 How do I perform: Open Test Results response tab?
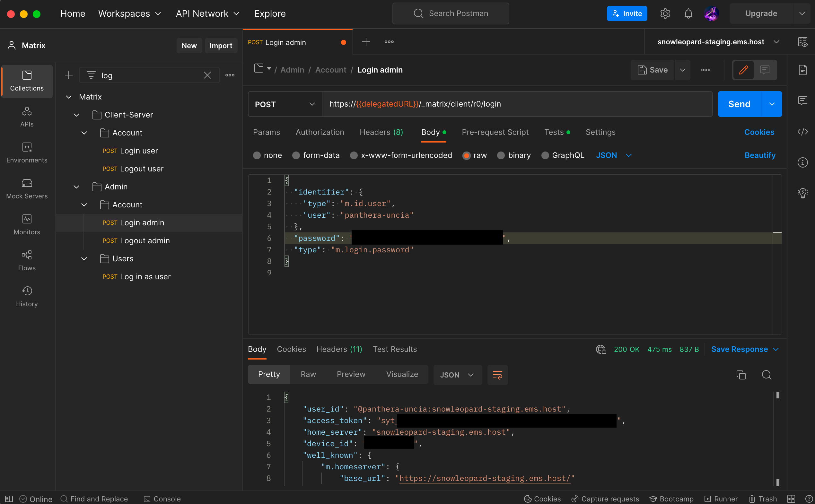(x=395, y=349)
